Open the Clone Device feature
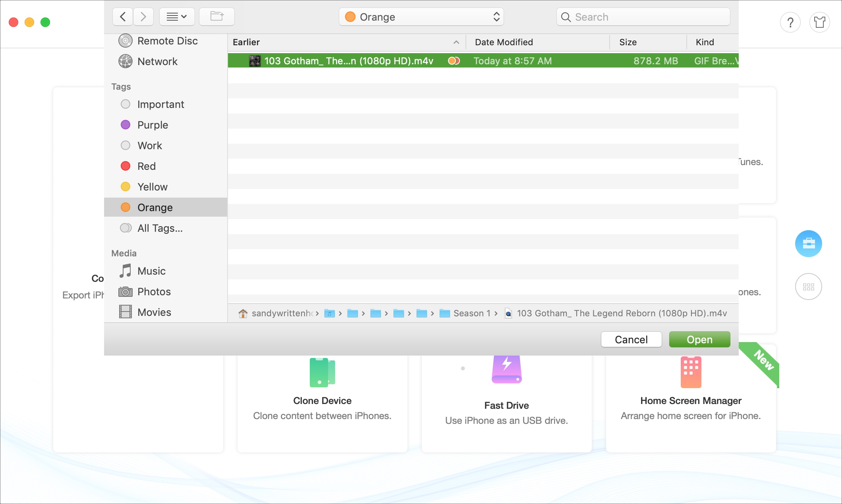This screenshot has width=842, height=504. (322, 400)
